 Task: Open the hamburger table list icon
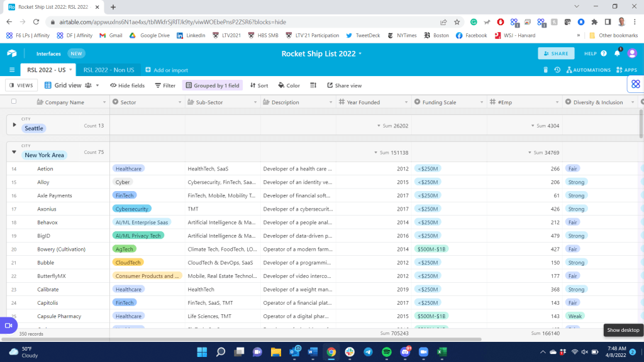coord(12,70)
